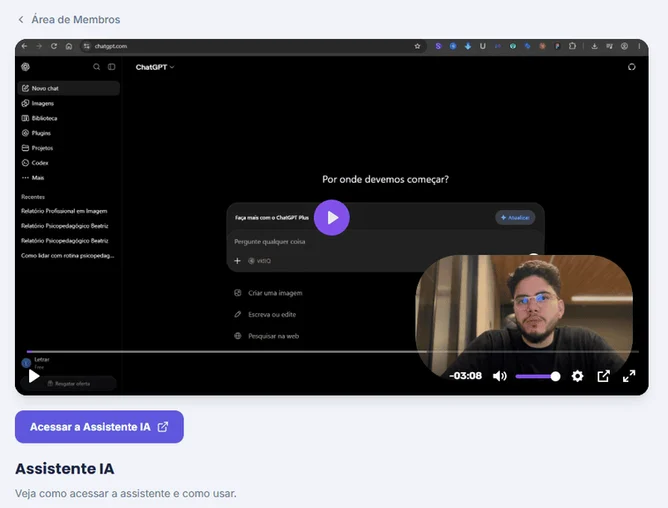
Task: Open Codex in sidebar
Action: click(x=69, y=163)
